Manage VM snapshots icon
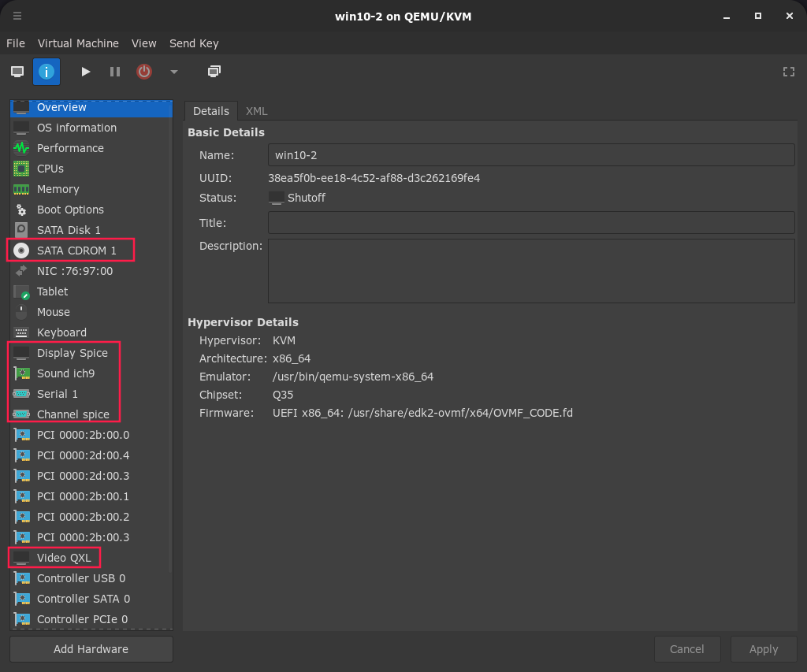 coord(214,72)
